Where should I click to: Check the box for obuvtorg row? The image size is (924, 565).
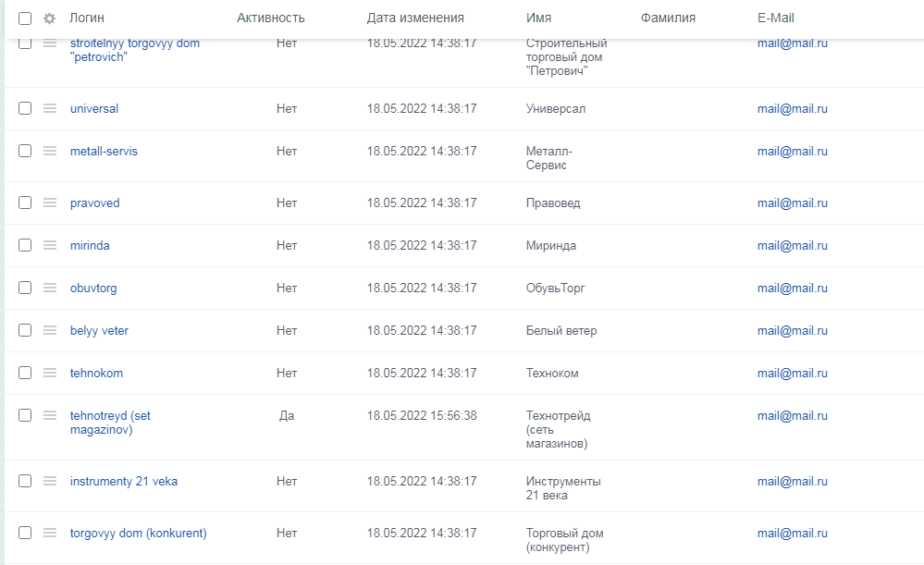pos(25,288)
